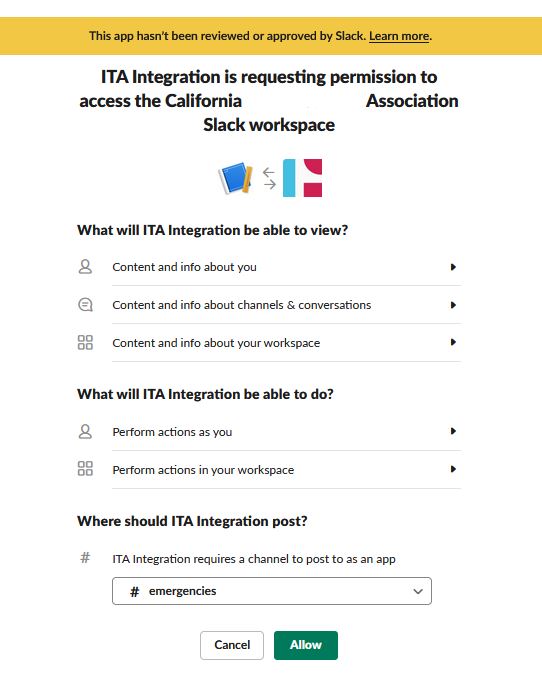Open the Learn more link in banner
This screenshot has height=673, width=542.
[399, 36]
